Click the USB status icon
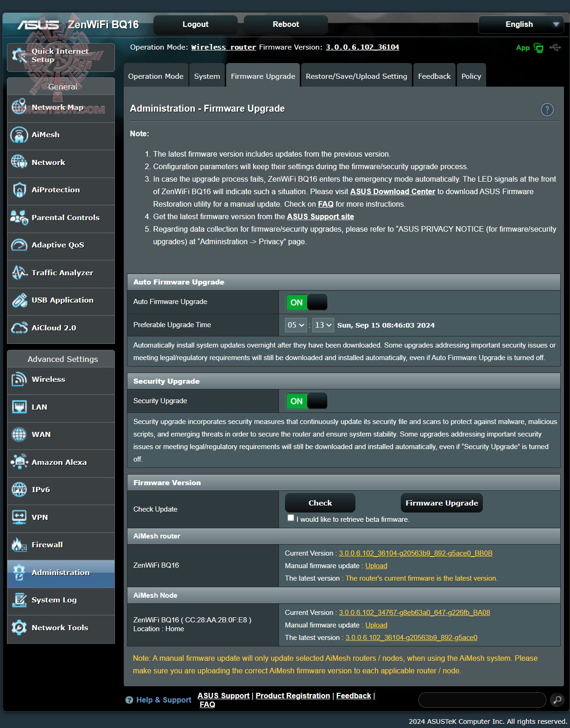This screenshot has width=570, height=728. coord(555,47)
